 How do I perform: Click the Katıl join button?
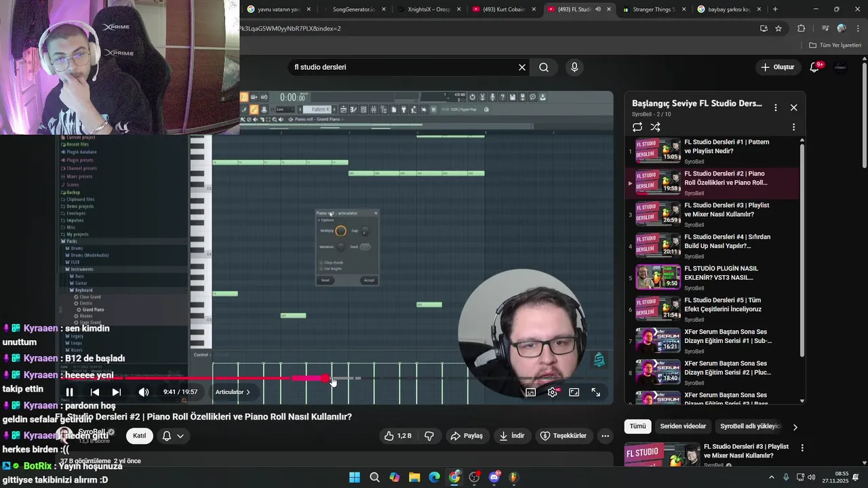[x=139, y=436]
